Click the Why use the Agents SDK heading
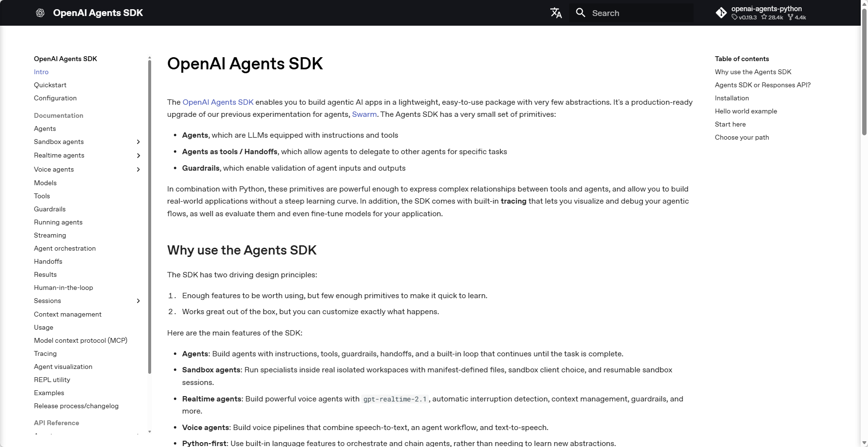This screenshot has height=447, width=868. [242, 250]
